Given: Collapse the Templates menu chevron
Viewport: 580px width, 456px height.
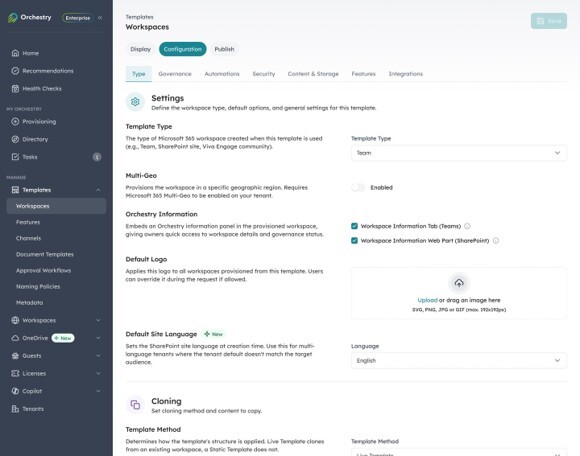Looking at the screenshot, I should pyautogui.click(x=98, y=190).
